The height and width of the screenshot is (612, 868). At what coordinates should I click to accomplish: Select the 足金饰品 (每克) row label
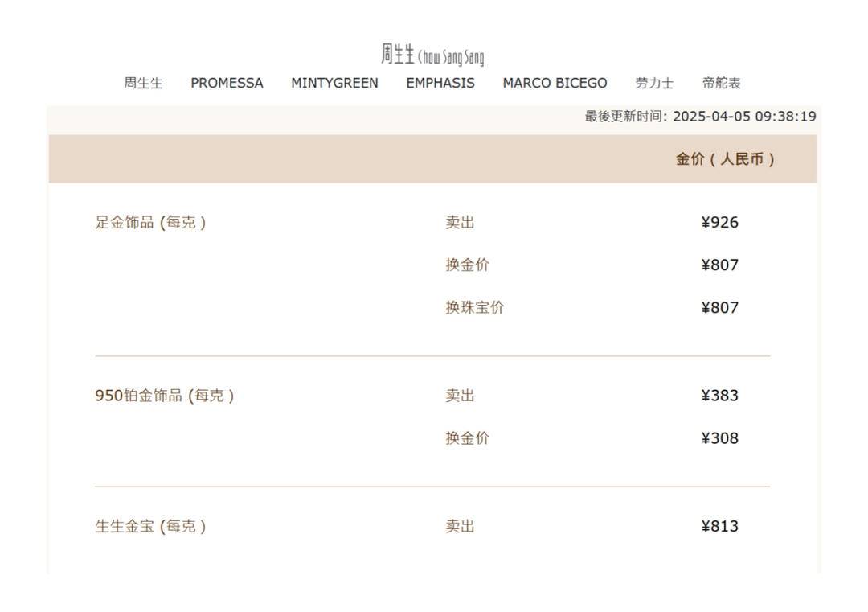tap(150, 223)
